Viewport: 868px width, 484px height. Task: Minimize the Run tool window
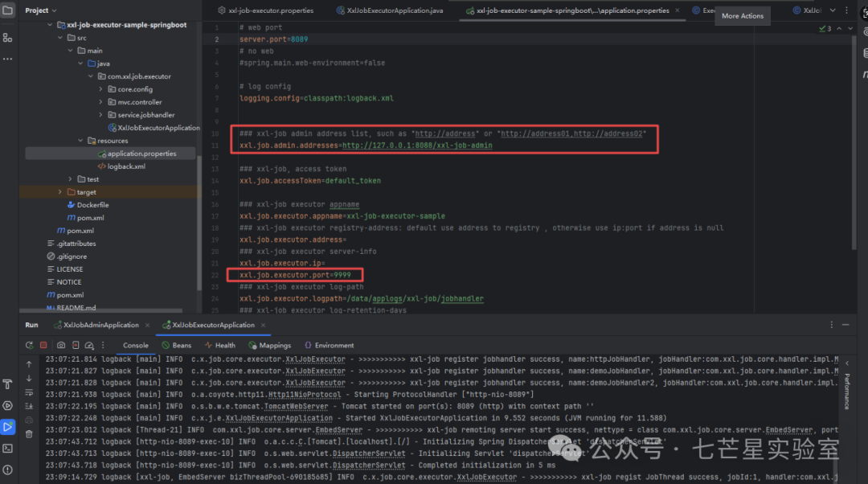(845, 325)
